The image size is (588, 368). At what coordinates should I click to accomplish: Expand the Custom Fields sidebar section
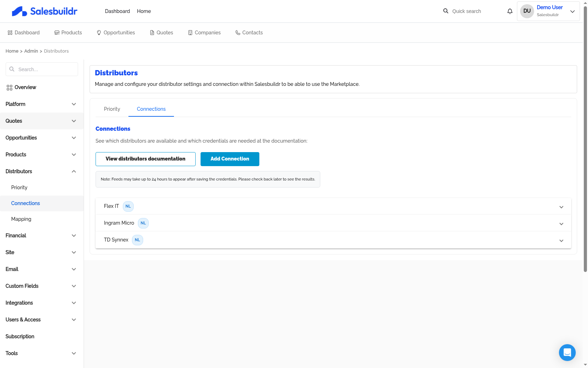[74, 286]
